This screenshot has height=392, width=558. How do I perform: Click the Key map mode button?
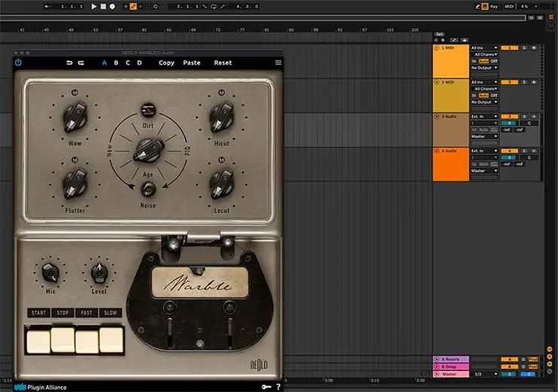[x=494, y=6]
